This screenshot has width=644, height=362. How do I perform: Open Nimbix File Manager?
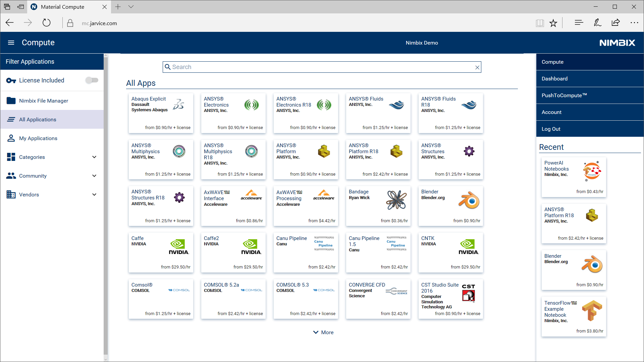[52, 101]
